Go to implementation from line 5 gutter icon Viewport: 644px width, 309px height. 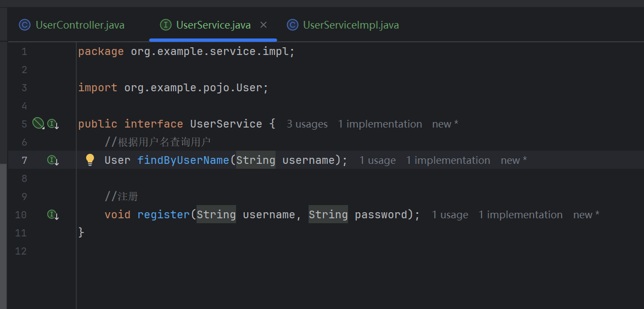click(x=53, y=124)
